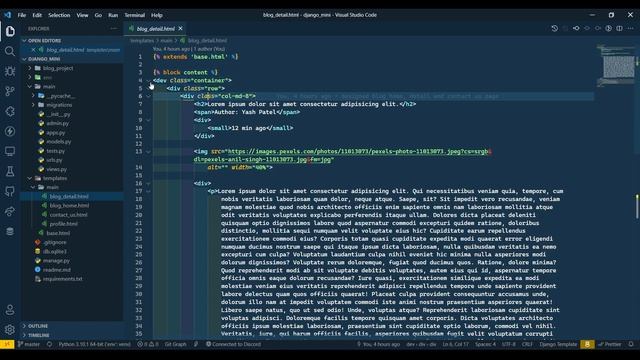Click the open changes commit icon
640x360 pixels.
coord(576,29)
